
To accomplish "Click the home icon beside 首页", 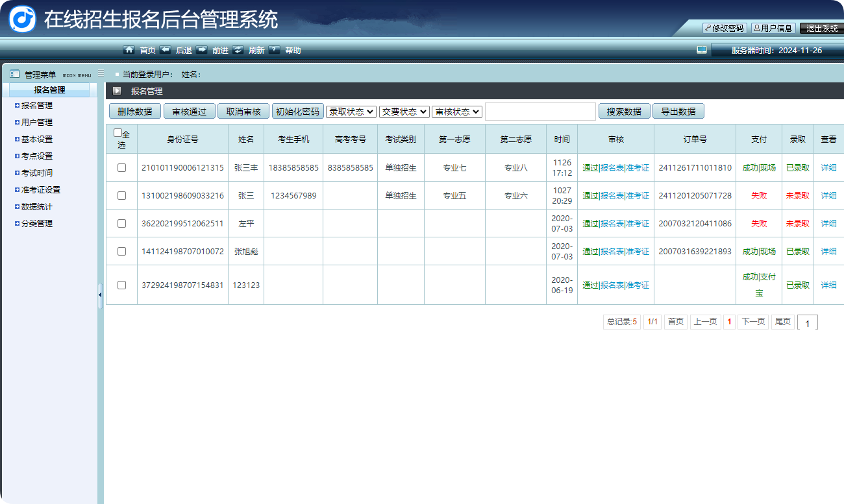I will click(129, 50).
